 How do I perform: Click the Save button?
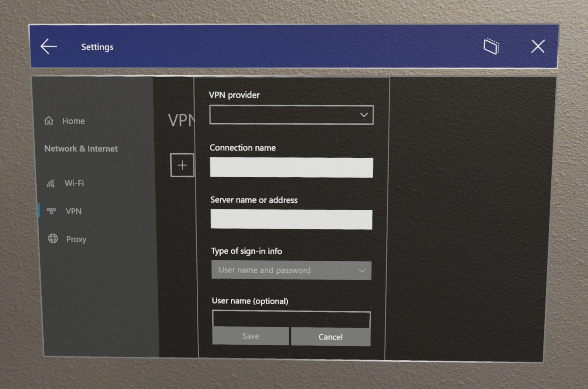250,336
